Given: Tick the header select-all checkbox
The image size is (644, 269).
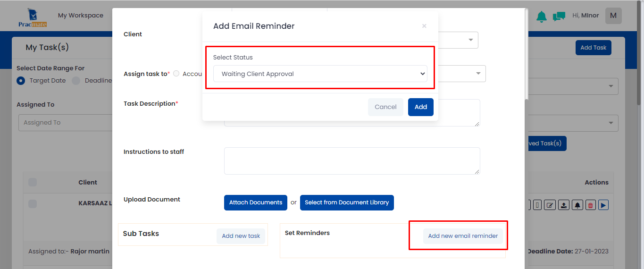Looking at the screenshot, I should coord(33,182).
